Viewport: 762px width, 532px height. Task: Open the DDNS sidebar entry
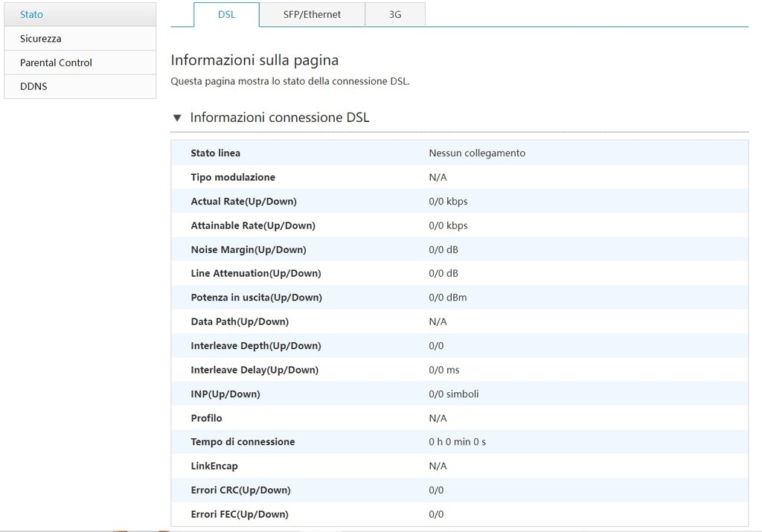(80, 86)
